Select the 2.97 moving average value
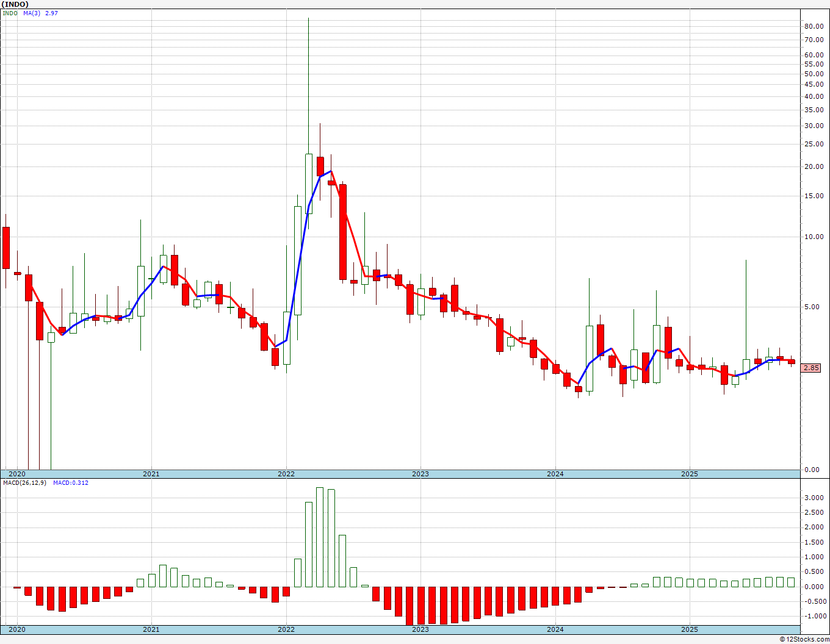 (51, 13)
